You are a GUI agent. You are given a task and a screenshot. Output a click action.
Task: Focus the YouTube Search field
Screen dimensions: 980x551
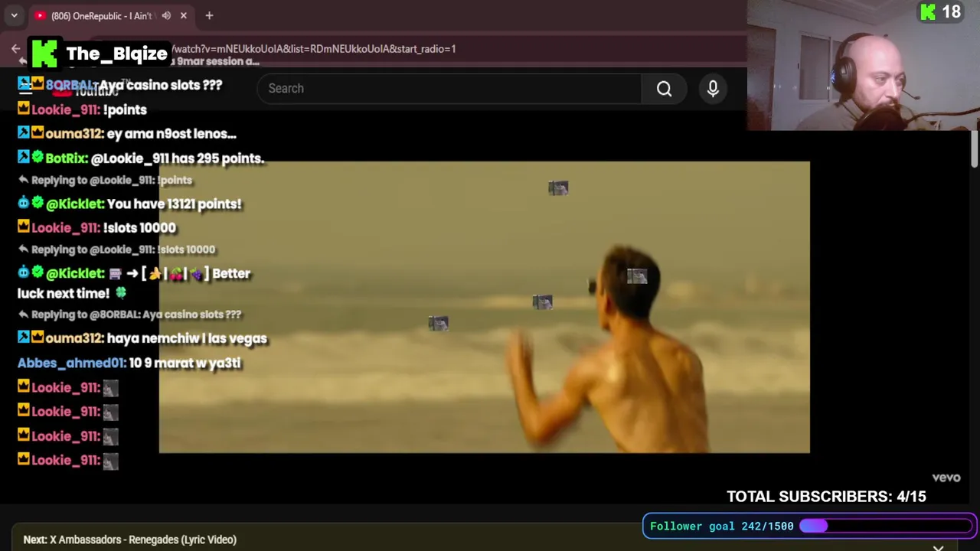(x=449, y=89)
